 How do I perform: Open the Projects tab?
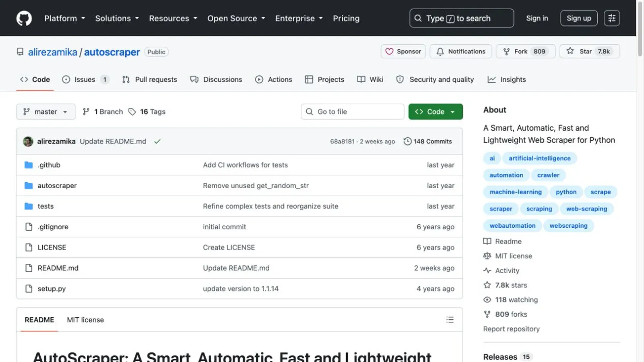[x=324, y=80]
